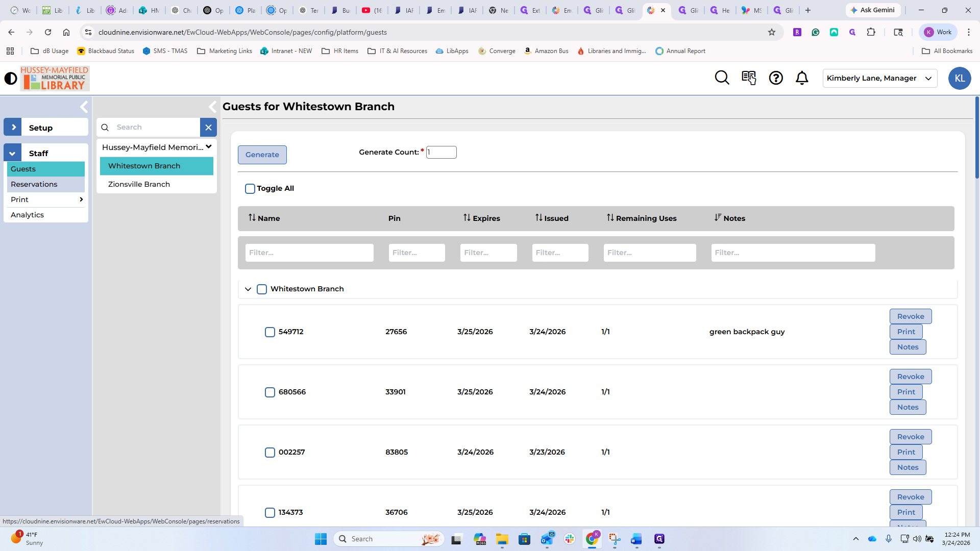Open the help question mark icon

click(776, 78)
